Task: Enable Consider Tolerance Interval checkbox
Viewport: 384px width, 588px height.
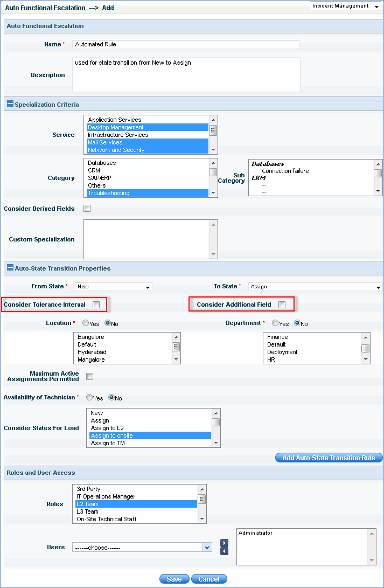Action: [96, 305]
